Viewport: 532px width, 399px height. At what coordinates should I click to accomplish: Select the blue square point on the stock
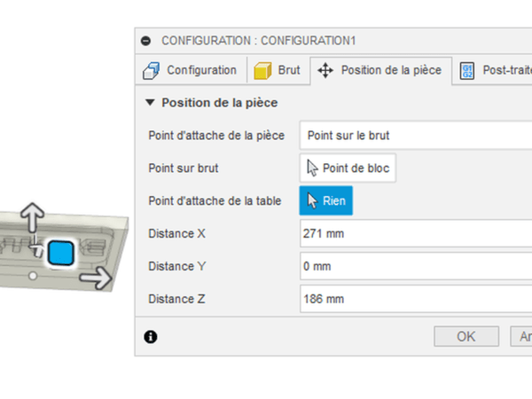tap(59, 254)
